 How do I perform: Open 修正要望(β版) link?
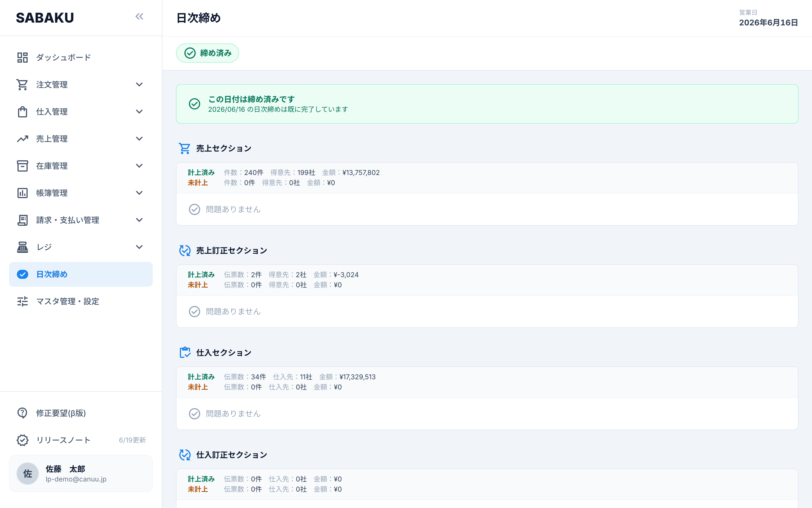point(61,413)
